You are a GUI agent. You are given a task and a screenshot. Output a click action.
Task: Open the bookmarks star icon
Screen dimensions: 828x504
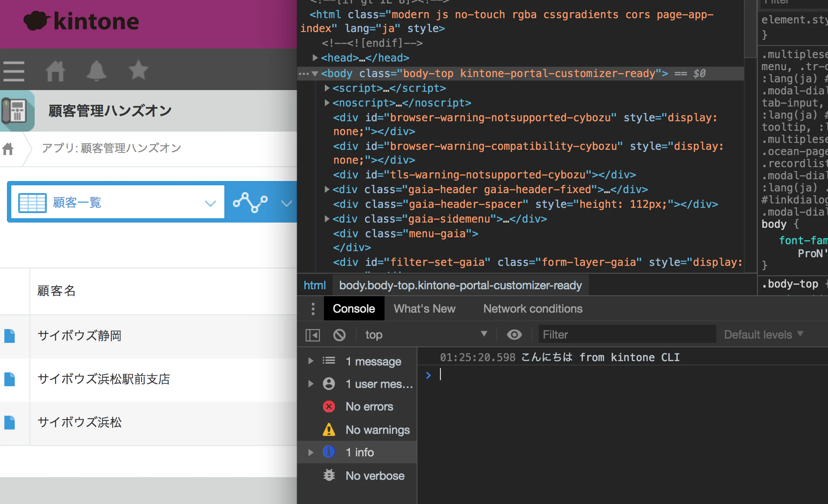[138, 70]
